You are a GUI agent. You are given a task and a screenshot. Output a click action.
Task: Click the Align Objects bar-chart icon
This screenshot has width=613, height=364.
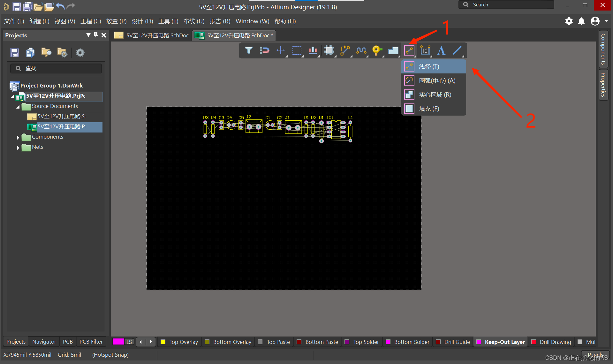[313, 50]
